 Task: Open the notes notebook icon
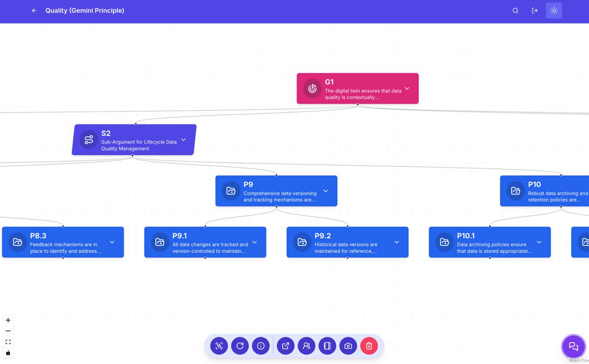click(x=327, y=346)
